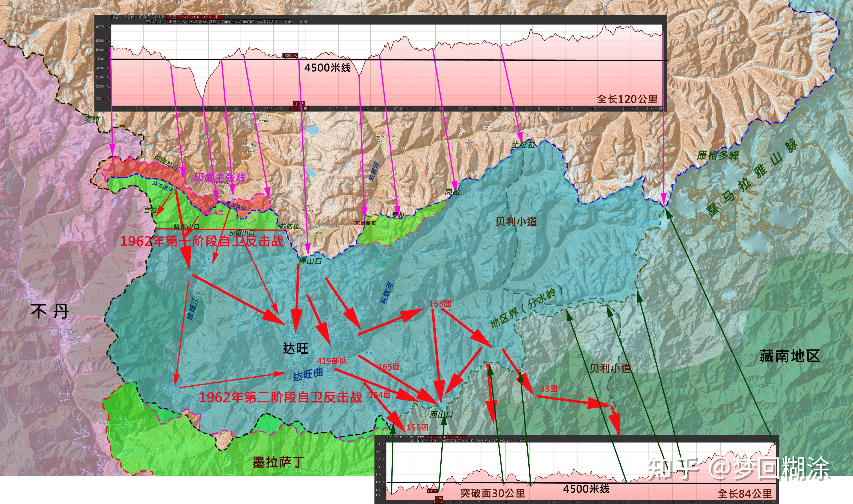Click the 1962年第一阶段自卫反击战 heading

coord(202,241)
